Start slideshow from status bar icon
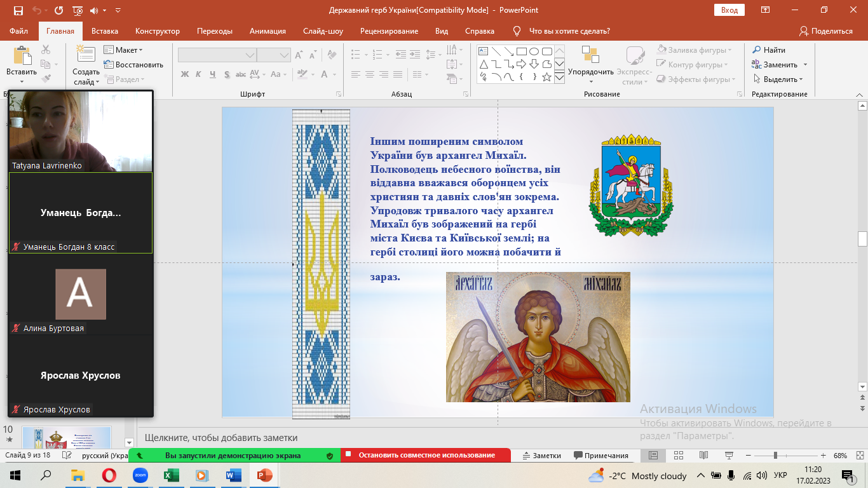 728,456
